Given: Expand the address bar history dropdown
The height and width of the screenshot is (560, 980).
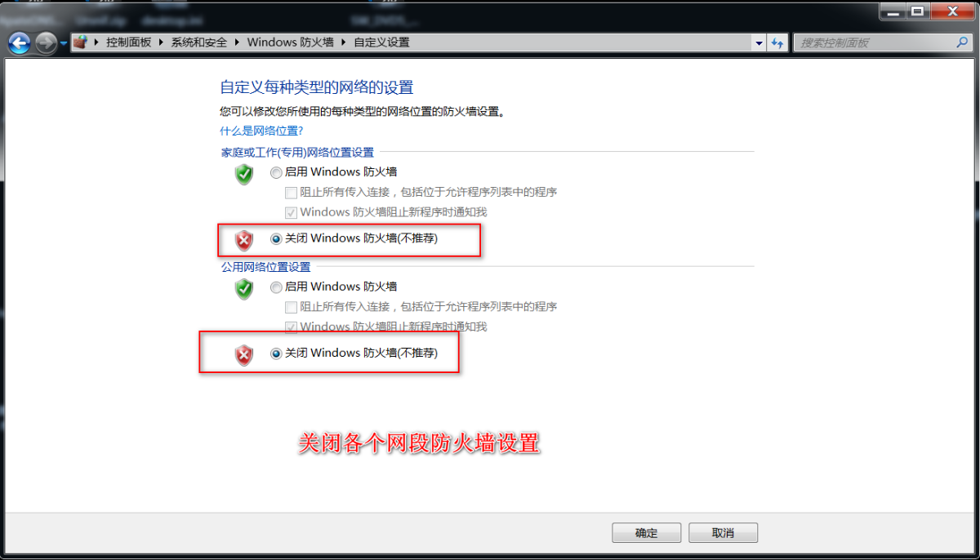Looking at the screenshot, I should click(759, 42).
